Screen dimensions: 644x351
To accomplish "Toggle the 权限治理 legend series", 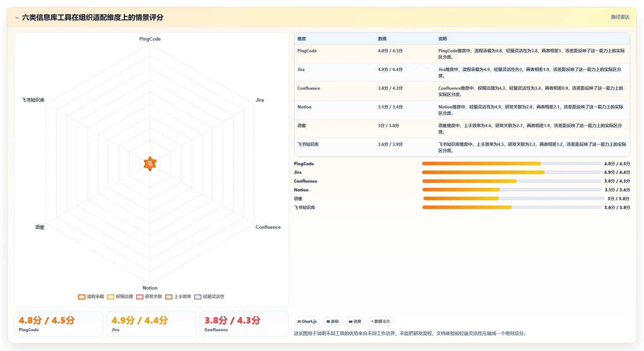I will click(x=120, y=297).
